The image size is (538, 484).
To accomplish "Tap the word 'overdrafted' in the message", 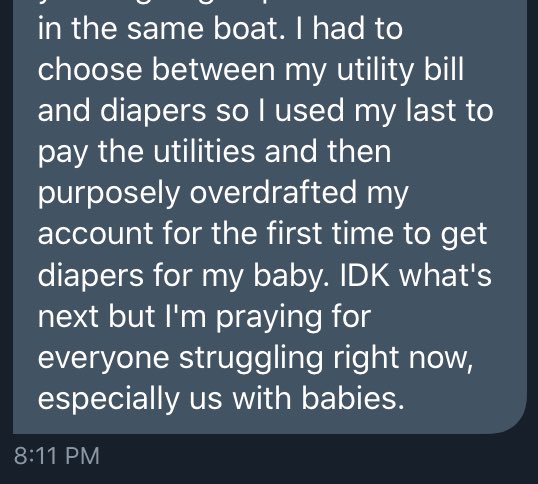I will coord(273,193).
